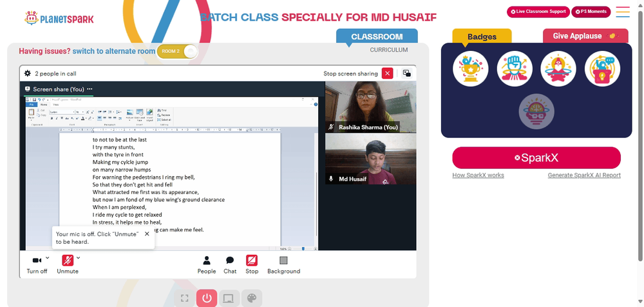The width and height of the screenshot is (644, 307).
Task: Click File tab in shared WordPad
Action: (32, 104)
